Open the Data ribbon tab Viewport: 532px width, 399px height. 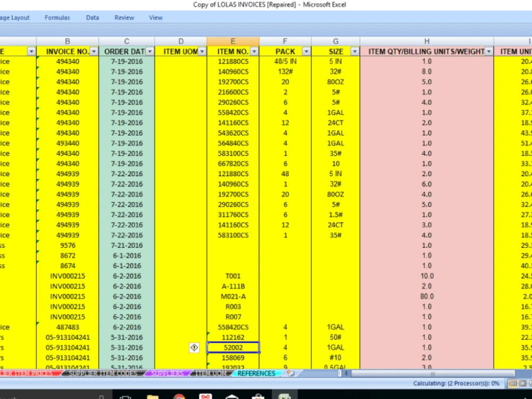point(92,18)
